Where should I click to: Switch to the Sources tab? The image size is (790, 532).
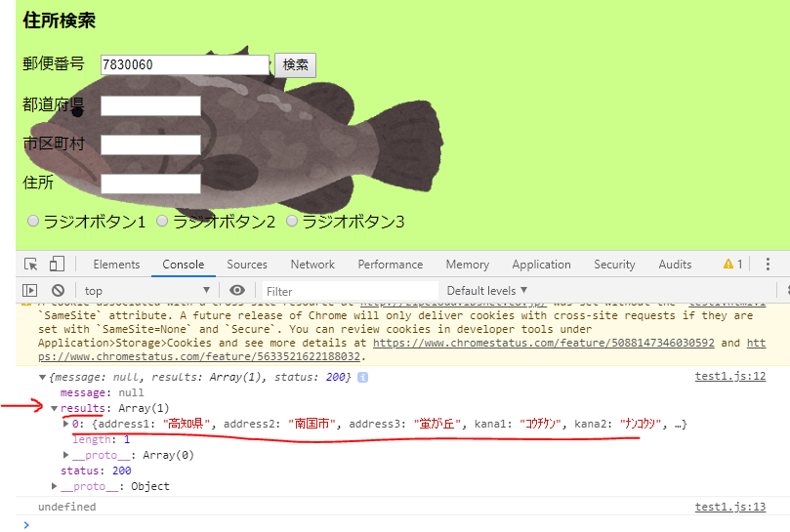(247, 265)
